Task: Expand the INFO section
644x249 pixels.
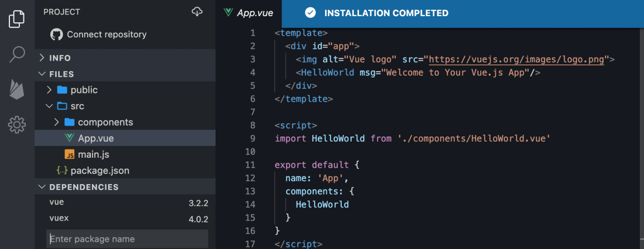Action: 125,58
